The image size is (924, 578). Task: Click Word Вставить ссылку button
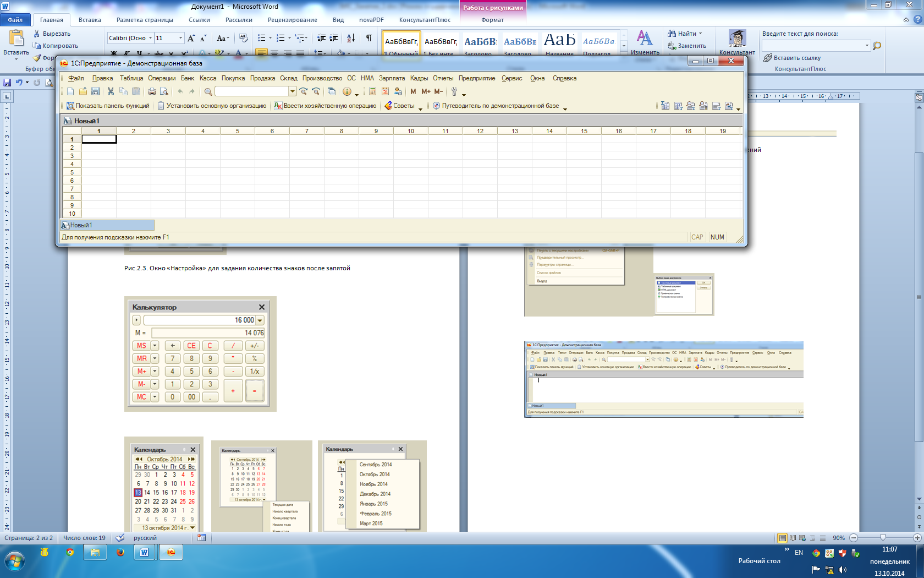click(792, 58)
